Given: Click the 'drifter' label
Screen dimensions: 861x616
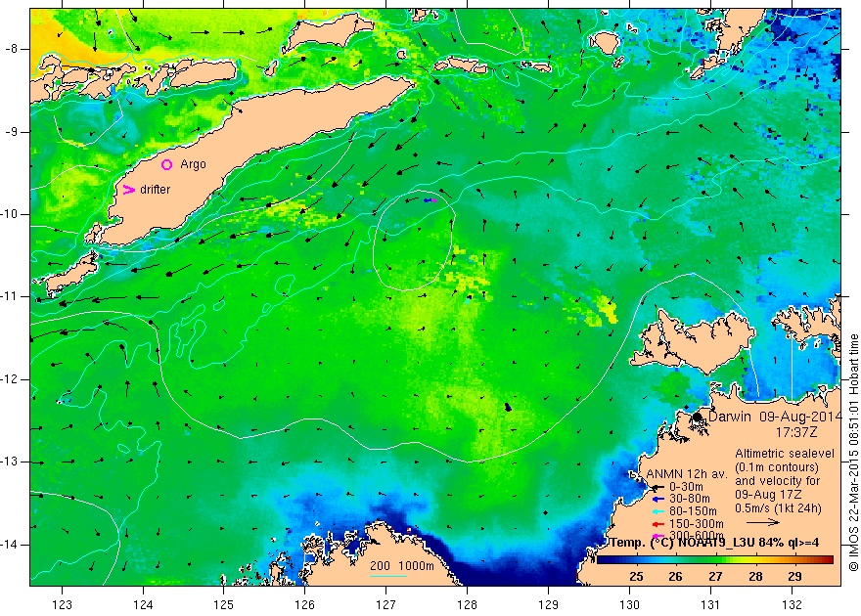Looking at the screenshot, I should click(x=155, y=190).
